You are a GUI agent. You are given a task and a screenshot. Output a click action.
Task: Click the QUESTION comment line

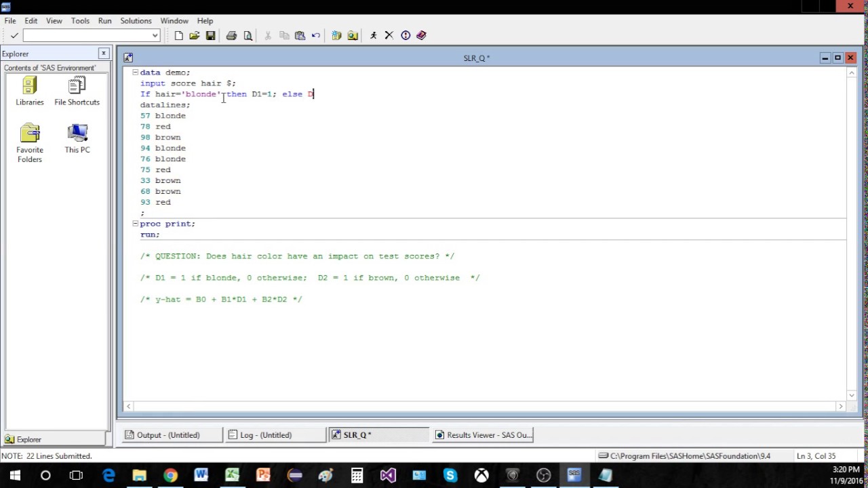[x=297, y=256]
